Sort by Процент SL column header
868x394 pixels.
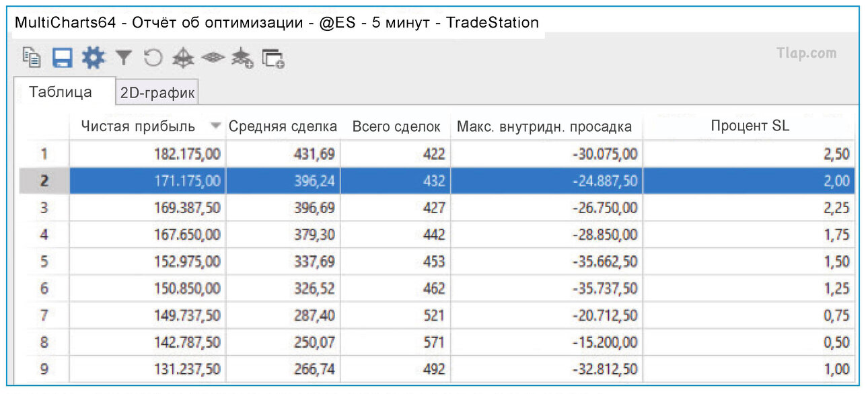pos(749,126)
